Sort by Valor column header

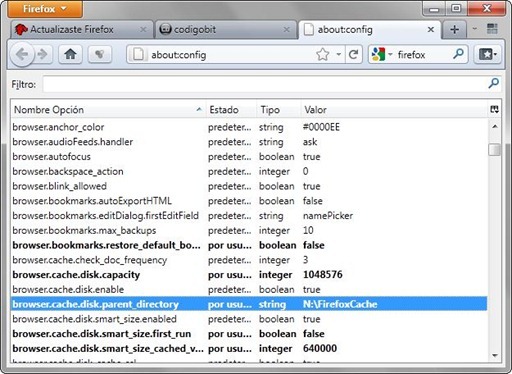[394, 110]
